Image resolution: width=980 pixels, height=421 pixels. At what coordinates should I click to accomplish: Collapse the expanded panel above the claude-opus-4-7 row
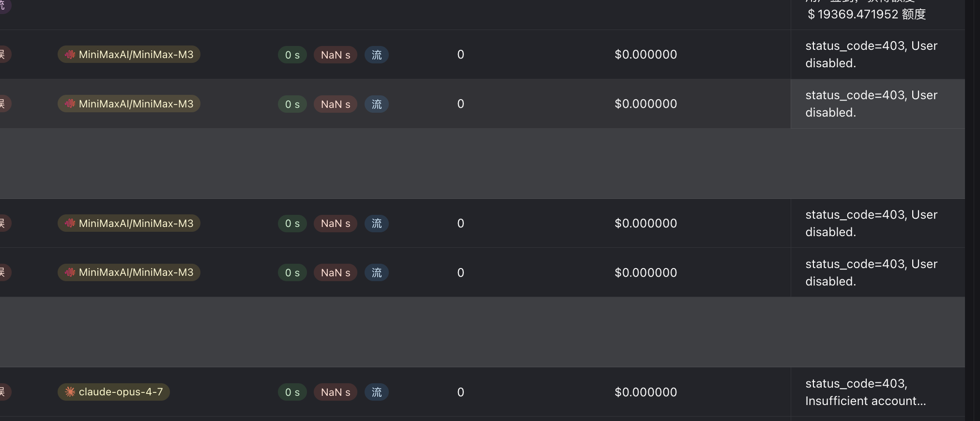pos(482,332)
